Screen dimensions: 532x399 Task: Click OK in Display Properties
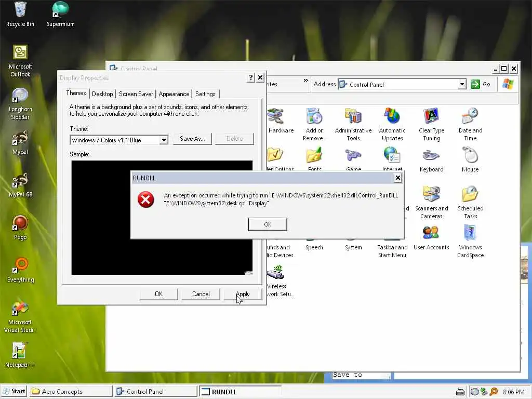tap(158, 294)
